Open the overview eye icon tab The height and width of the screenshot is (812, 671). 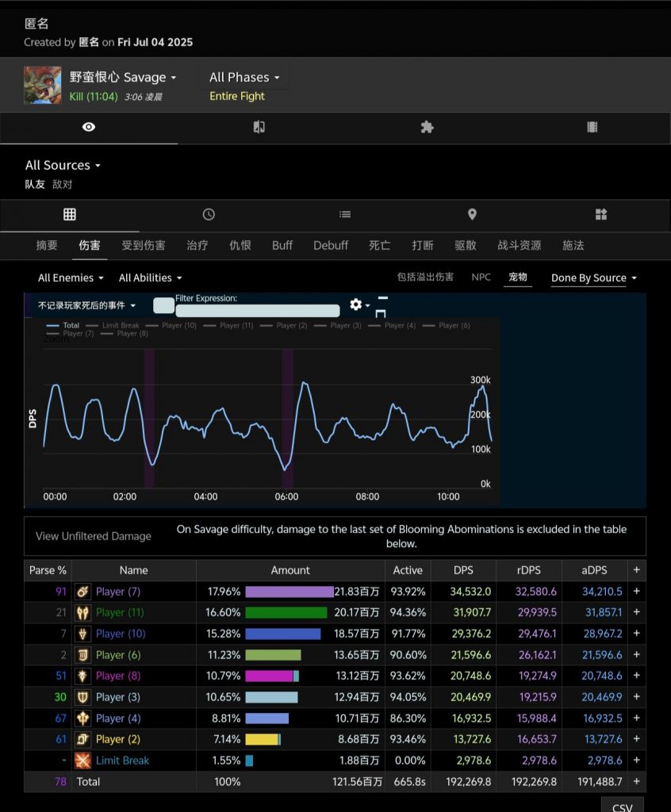90,128
